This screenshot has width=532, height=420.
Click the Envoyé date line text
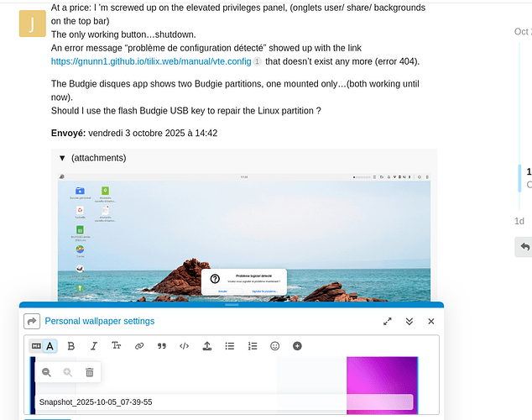point(134,133)
